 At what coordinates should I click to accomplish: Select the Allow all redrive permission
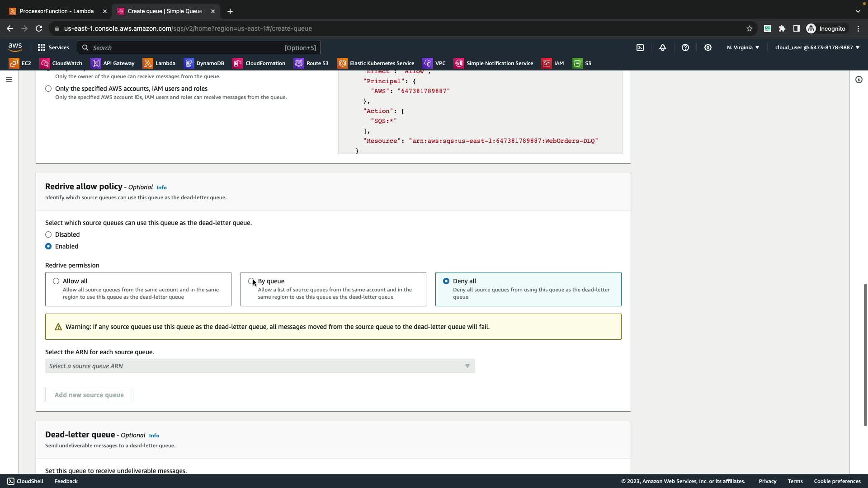tap(56, 281)
